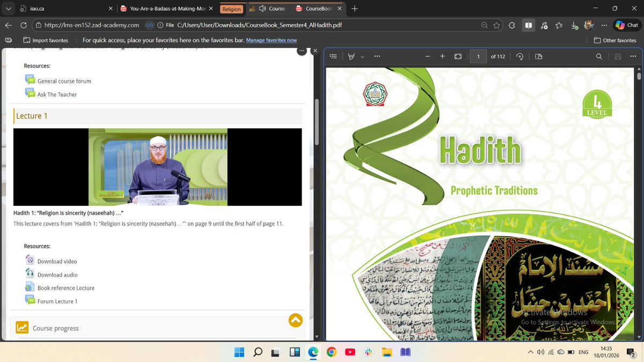Open Windows Start menu

tap(239, 352)
